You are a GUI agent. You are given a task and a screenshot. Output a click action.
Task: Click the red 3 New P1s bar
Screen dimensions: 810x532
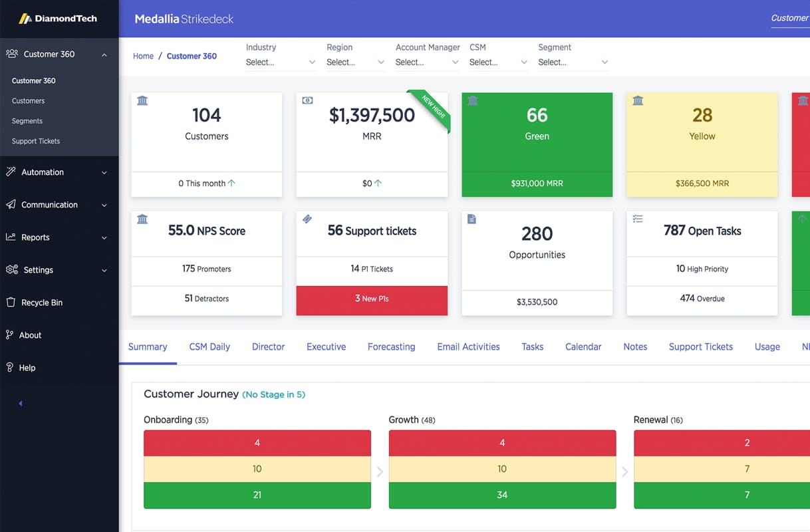pos(372,301)
